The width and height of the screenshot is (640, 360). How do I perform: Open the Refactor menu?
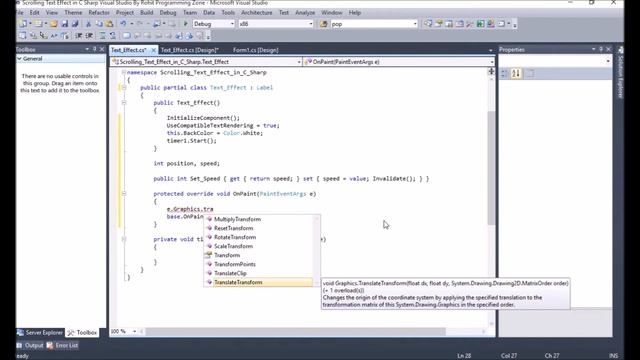pos(99,13)
